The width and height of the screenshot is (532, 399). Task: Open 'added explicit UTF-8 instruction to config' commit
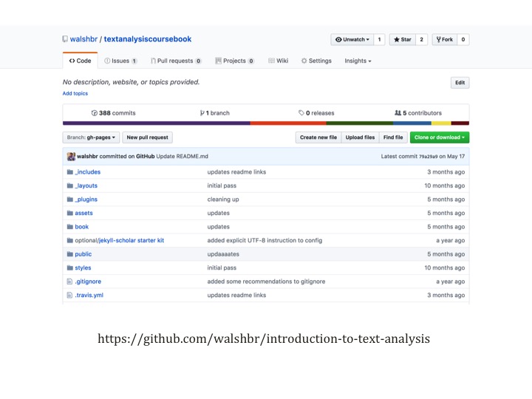point(265,241)
